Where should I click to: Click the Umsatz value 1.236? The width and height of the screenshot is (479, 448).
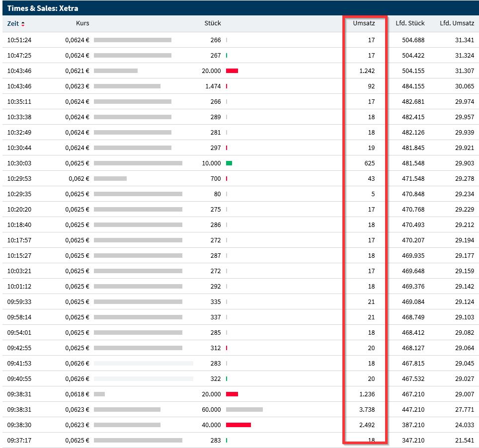pos(367,394)
